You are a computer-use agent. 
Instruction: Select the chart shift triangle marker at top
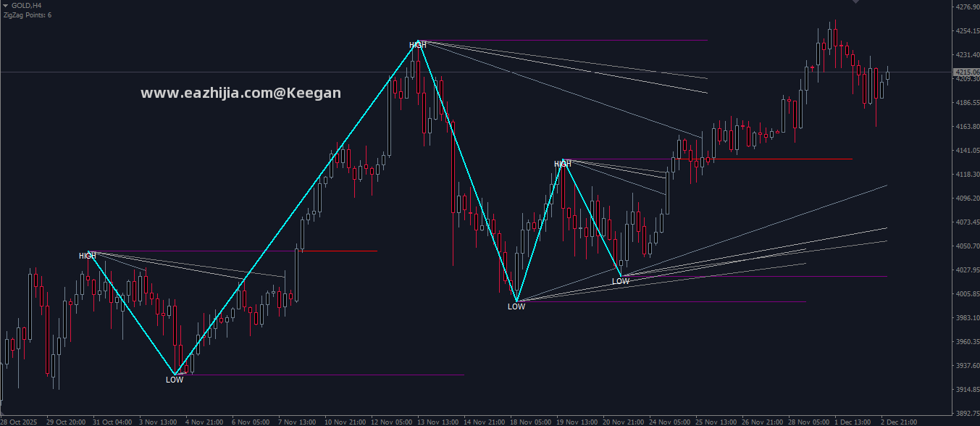[x=855, y=2]
